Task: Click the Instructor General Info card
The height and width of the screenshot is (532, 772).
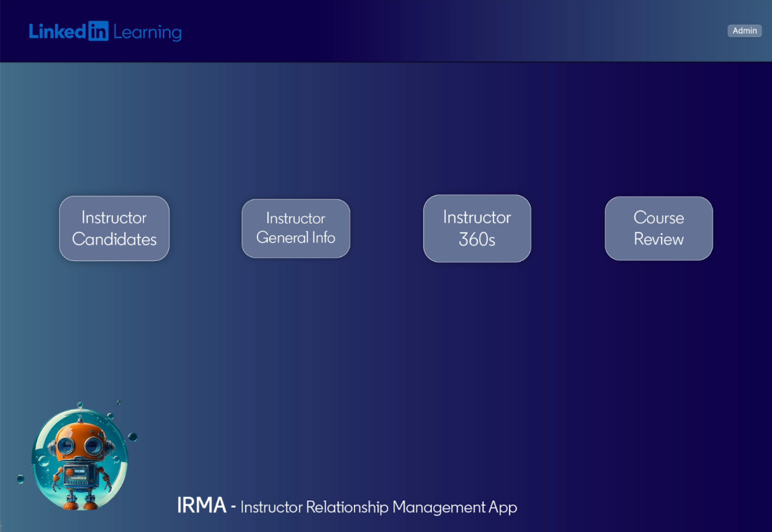Action: [x=295, y=228]
